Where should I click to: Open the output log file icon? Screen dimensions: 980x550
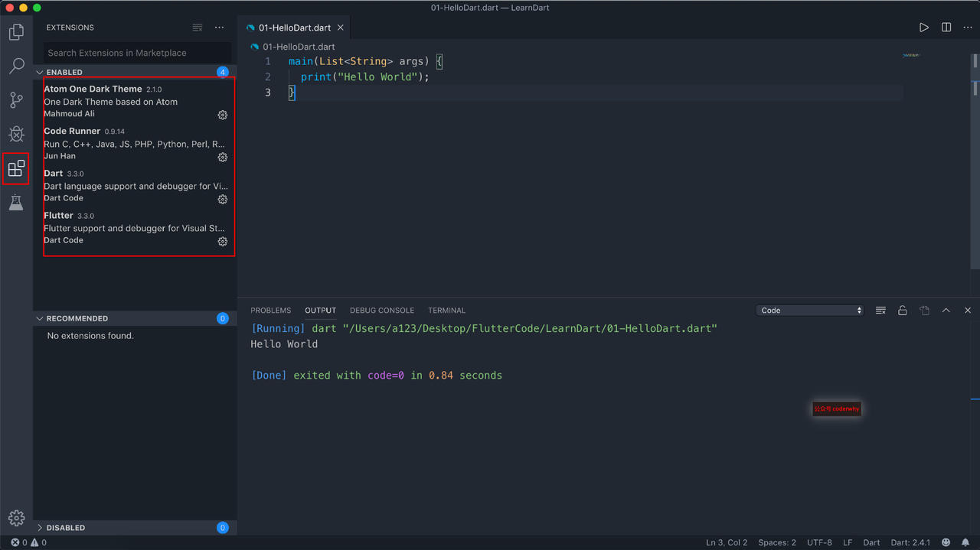(x=925, y=311)
